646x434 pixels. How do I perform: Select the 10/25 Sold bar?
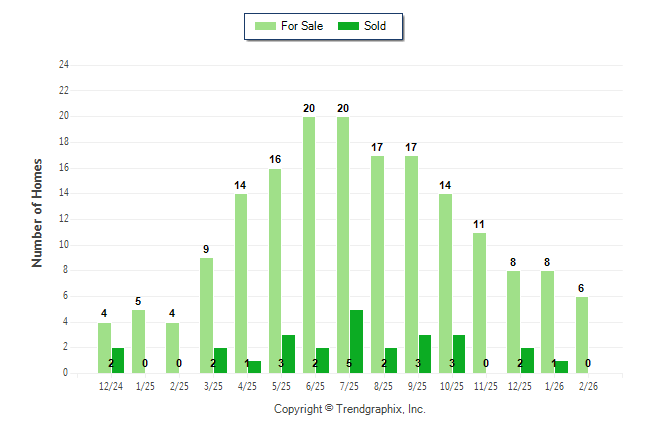pos(459,354)
